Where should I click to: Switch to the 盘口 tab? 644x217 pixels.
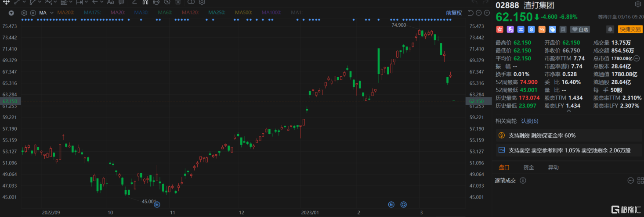click(504, 167)
